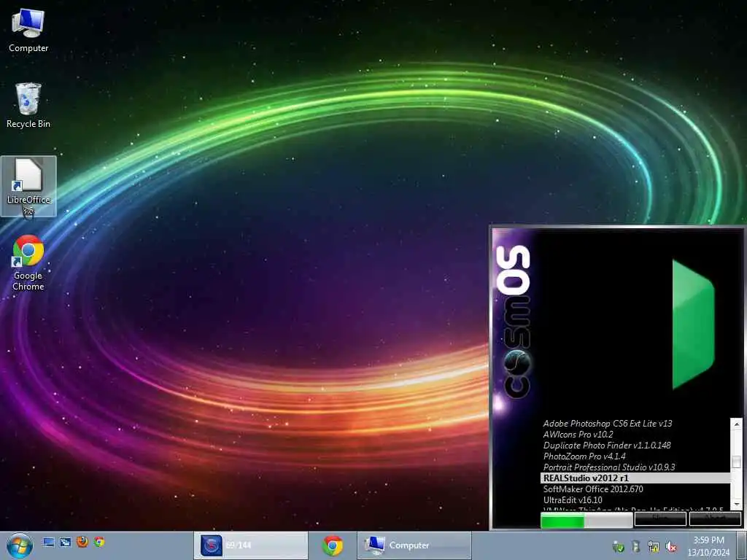
Task: Click the grey device tray icon
Action: coord(636,547)
